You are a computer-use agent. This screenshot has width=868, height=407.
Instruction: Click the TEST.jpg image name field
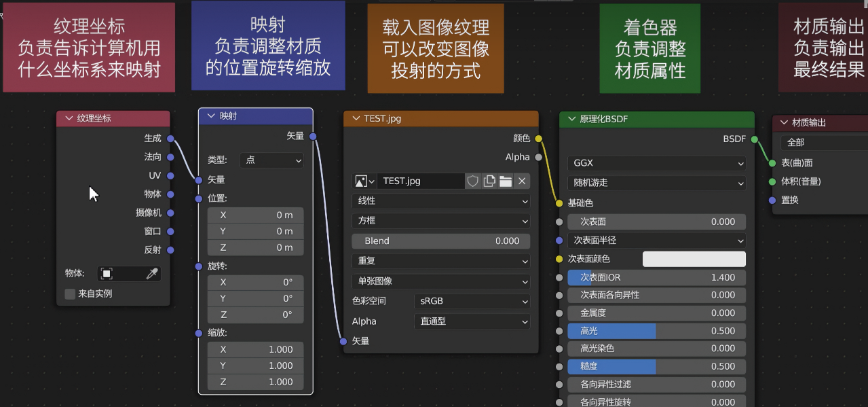pyautogui.click(x=421, y=181)
